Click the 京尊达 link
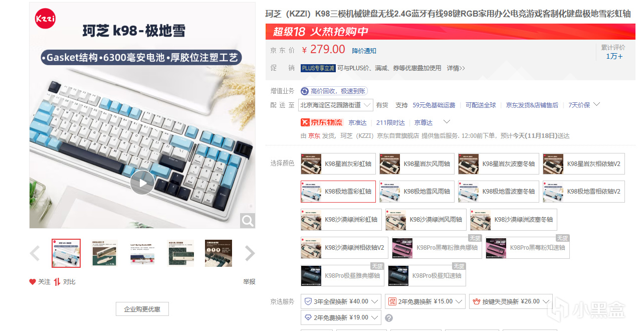 [423, 122]
